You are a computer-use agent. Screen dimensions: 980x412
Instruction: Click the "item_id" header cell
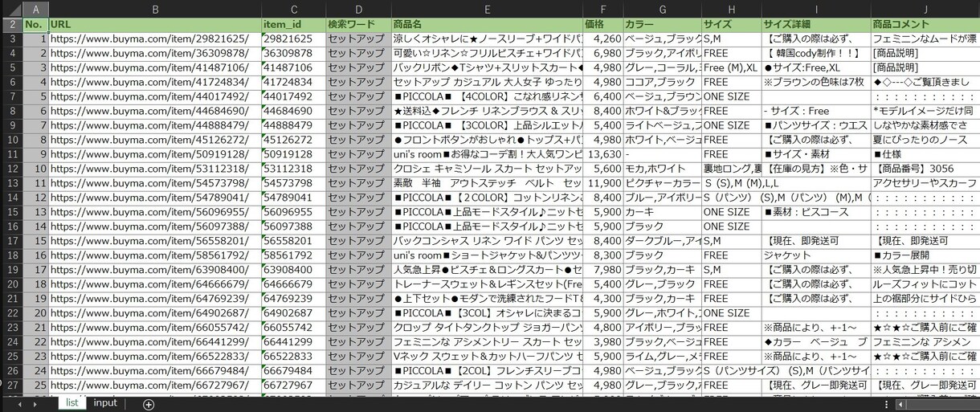[293, 24]
